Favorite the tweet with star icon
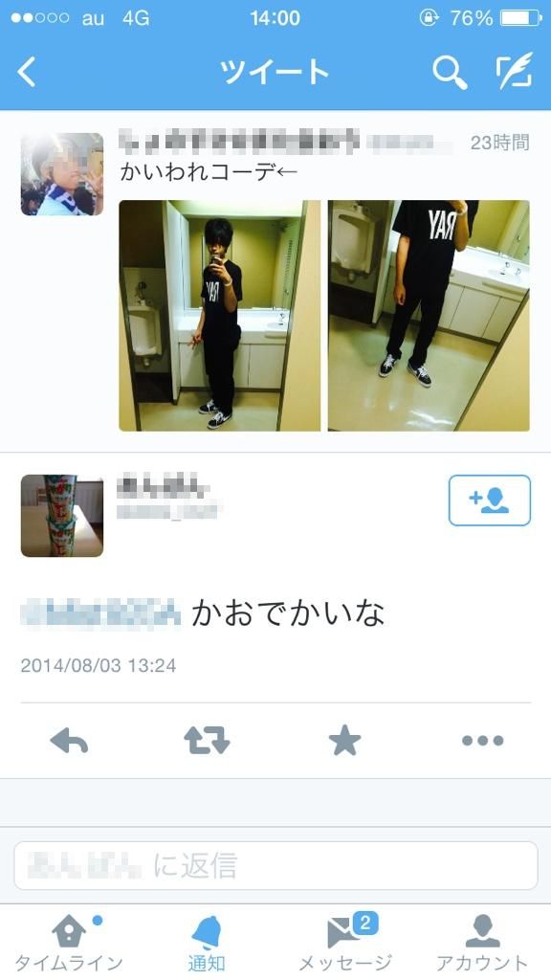 click(344, 741)
